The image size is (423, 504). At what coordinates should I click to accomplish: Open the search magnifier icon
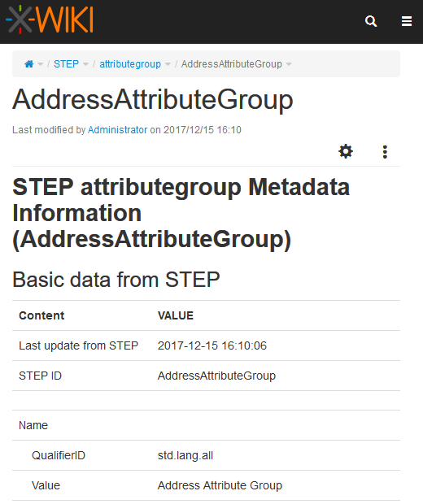371,21
